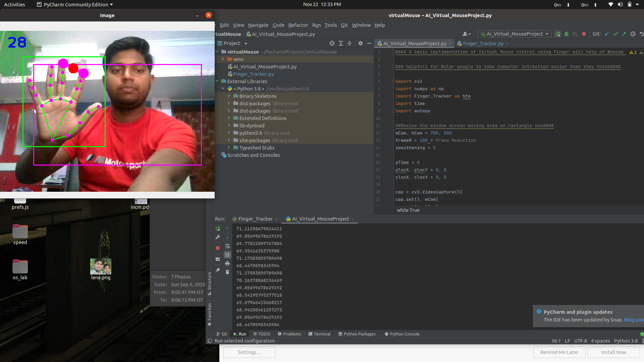Clear the run console output with the trash icon
644x362 pixels.
point(227,272)
